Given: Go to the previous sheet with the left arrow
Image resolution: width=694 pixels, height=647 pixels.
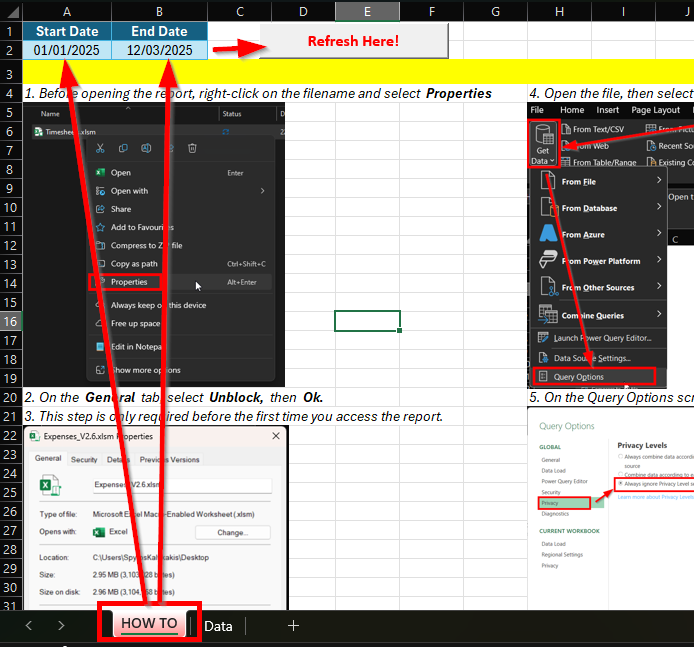Looking at the screenshot, I should (29, 625).
